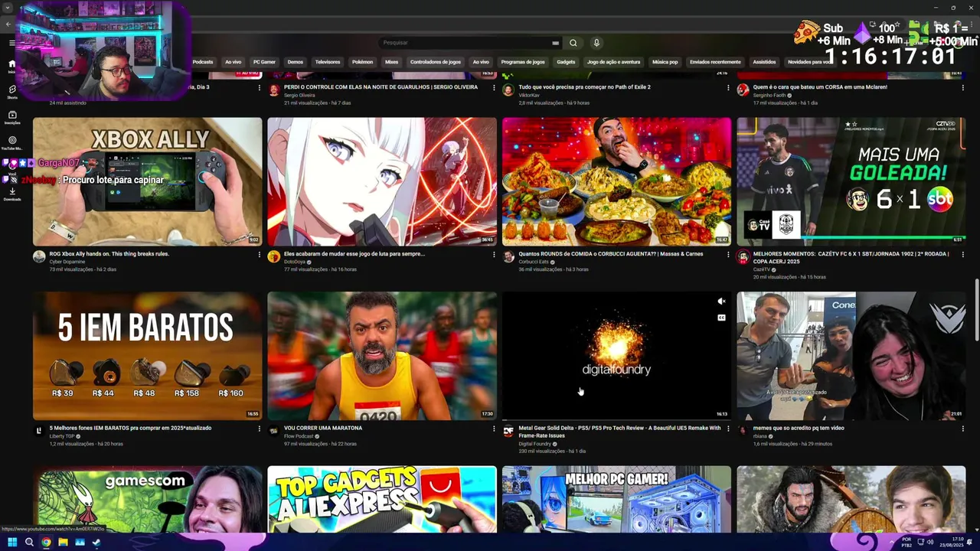Open the Corbucci Eats channel avatar
The image size is (980, 551).
(x=508, y=257)
